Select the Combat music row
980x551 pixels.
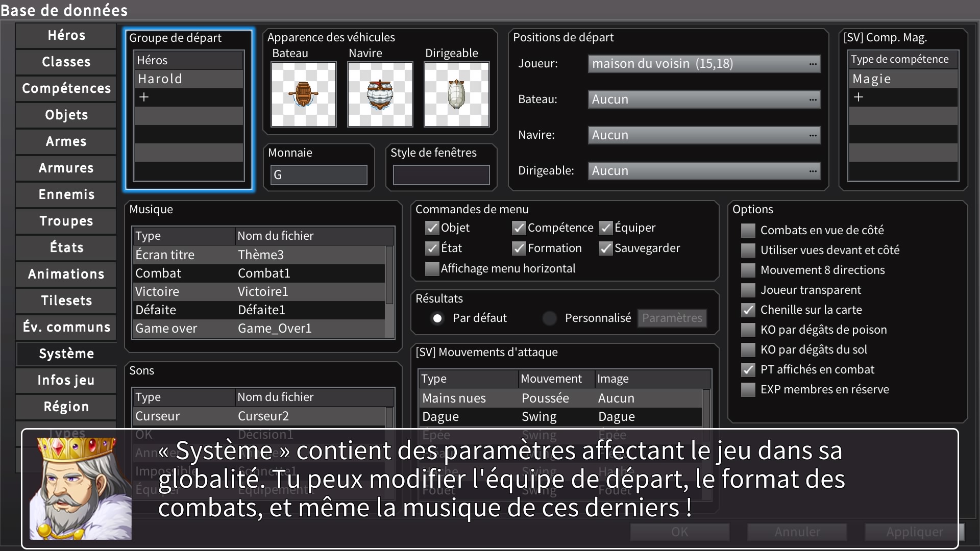pyautogui.click(x=259, y=273)
